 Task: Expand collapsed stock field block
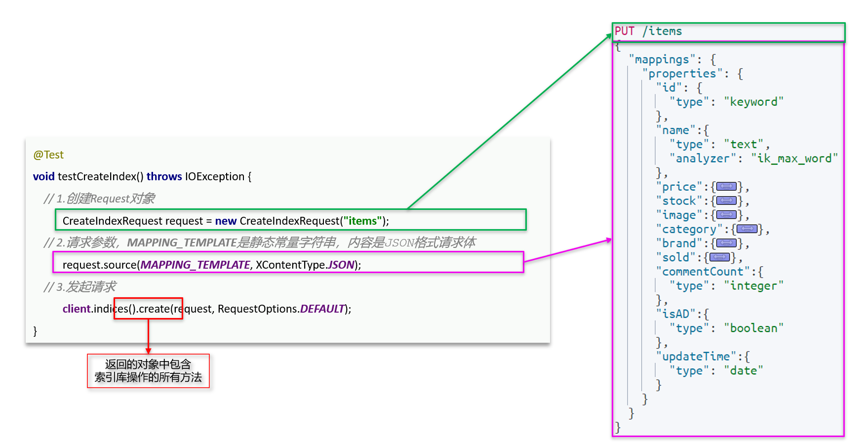click(x=726, y=201)
